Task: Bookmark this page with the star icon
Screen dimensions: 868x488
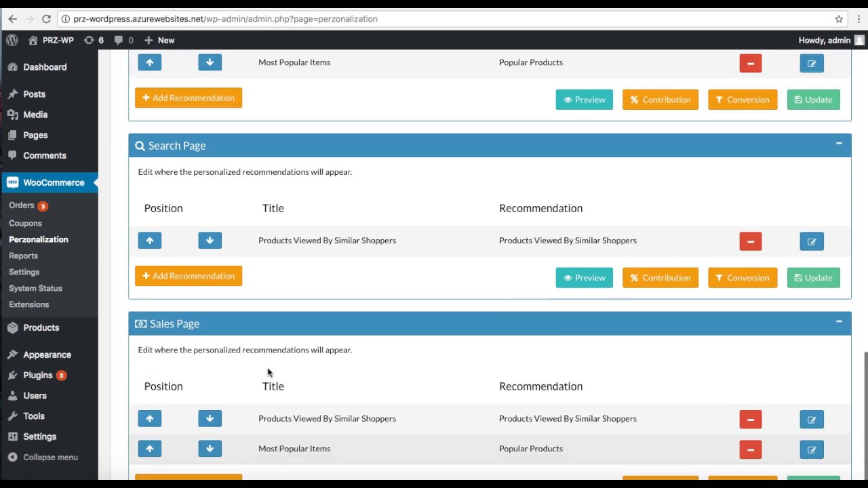Action: tap(839, 19)
